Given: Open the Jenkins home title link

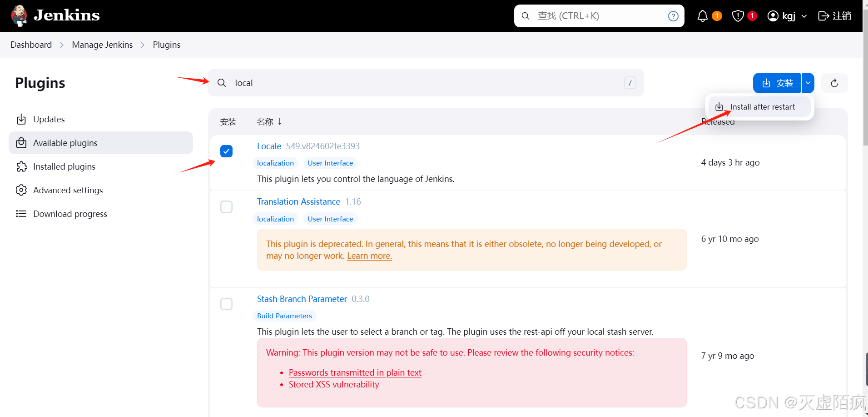Looking at the screenshot, I should (67, 15).
